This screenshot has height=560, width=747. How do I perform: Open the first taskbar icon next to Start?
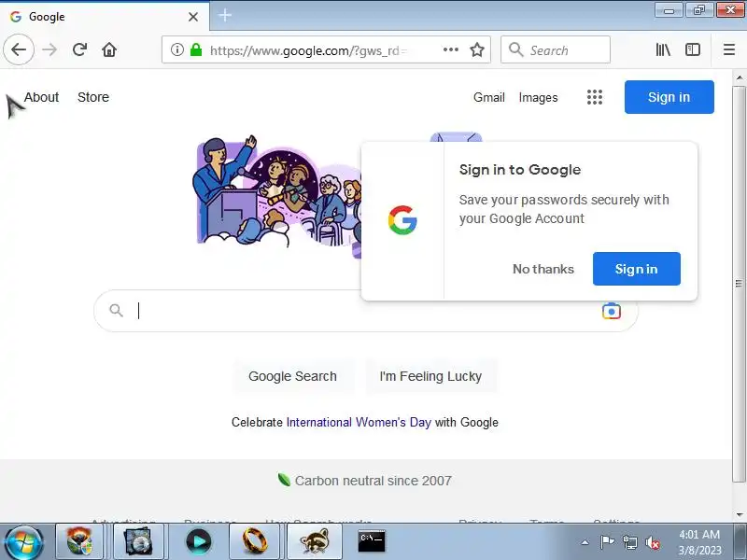click(79, 542)
